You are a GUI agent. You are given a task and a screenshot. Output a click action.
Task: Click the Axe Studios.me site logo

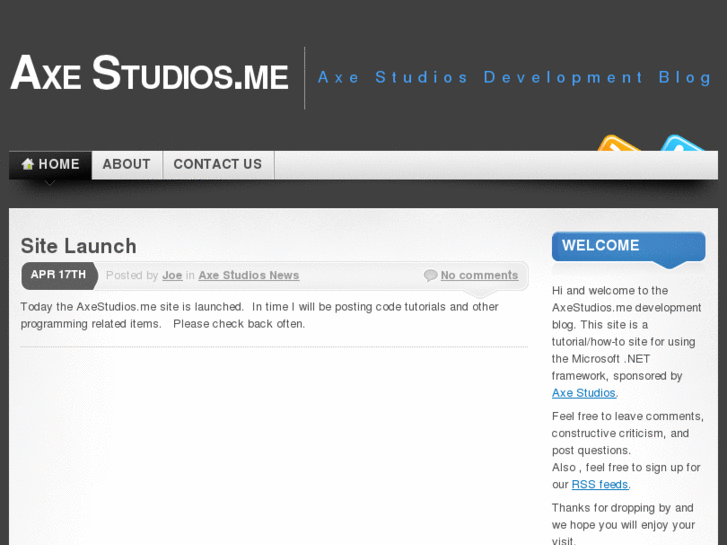pos(149,73)
